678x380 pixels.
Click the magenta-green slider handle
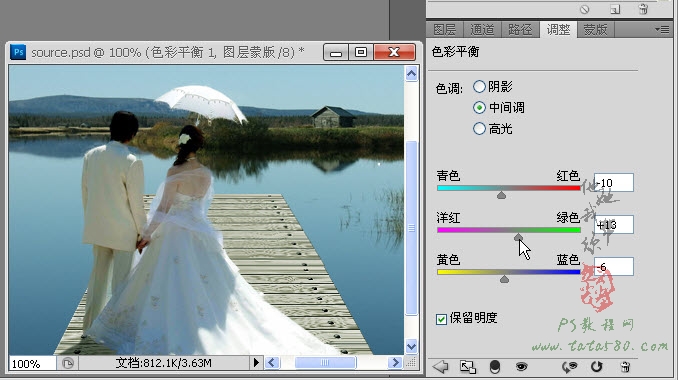(518, 237)
